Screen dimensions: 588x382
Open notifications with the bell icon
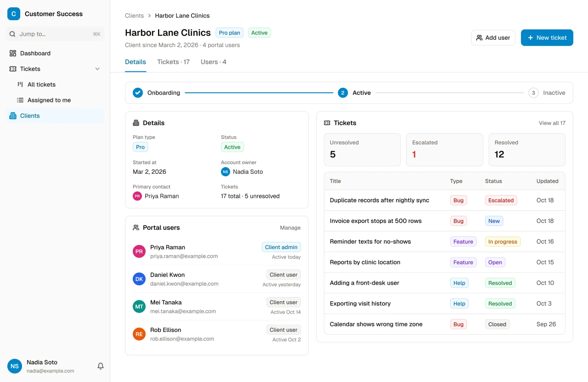[100, 366]
